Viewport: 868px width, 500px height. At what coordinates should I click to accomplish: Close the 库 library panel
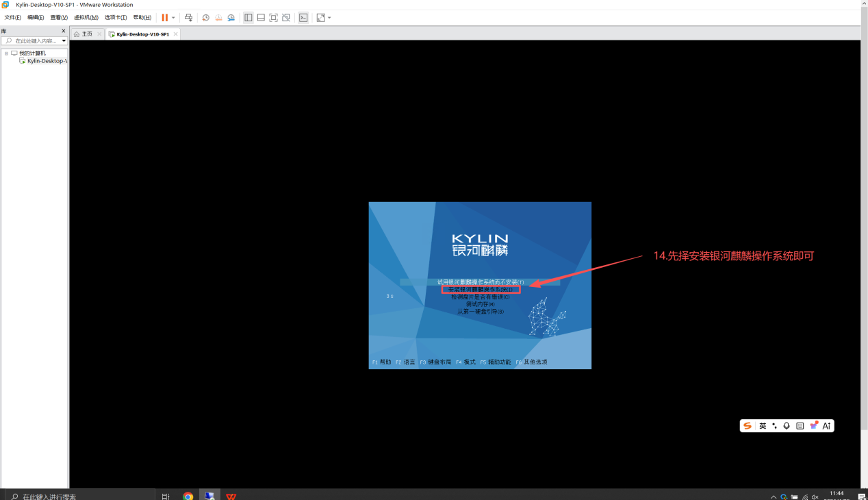[x=64, y=32]
